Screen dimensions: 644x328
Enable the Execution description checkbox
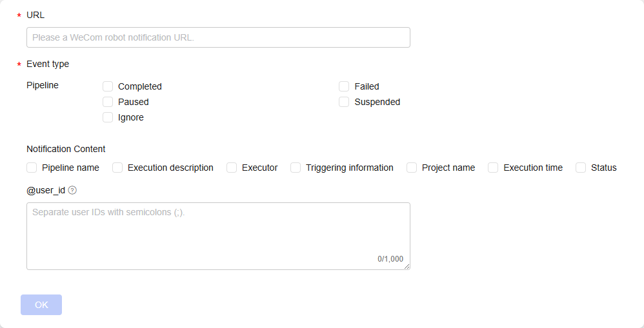117,168
